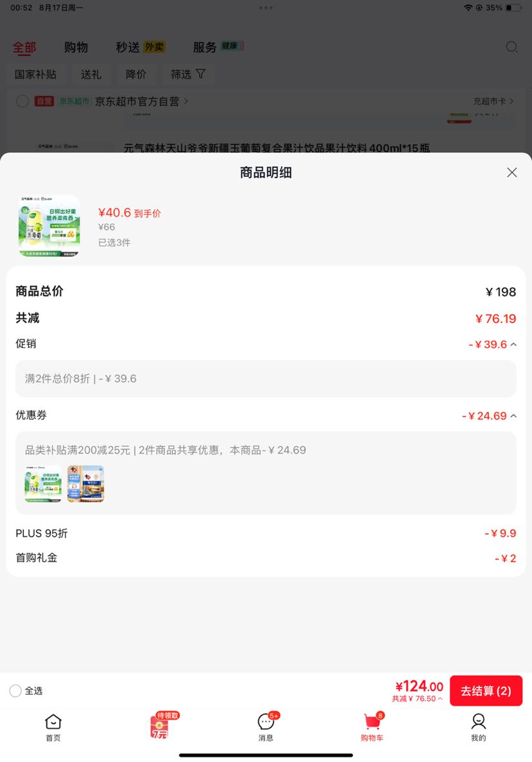Open the second shared-coupon product thumbnail
This screenshot has width=532, height=762.
point(86,484)
